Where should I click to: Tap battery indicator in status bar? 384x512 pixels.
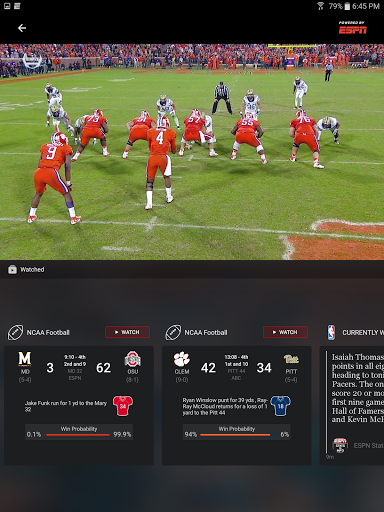pyautogui.click(x=347, y=6)
